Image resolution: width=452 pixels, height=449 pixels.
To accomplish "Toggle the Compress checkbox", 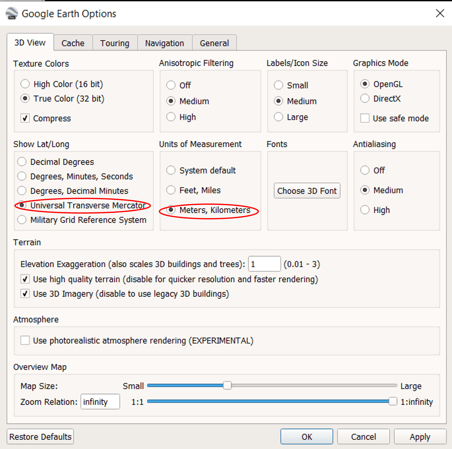I will [25, 118].
